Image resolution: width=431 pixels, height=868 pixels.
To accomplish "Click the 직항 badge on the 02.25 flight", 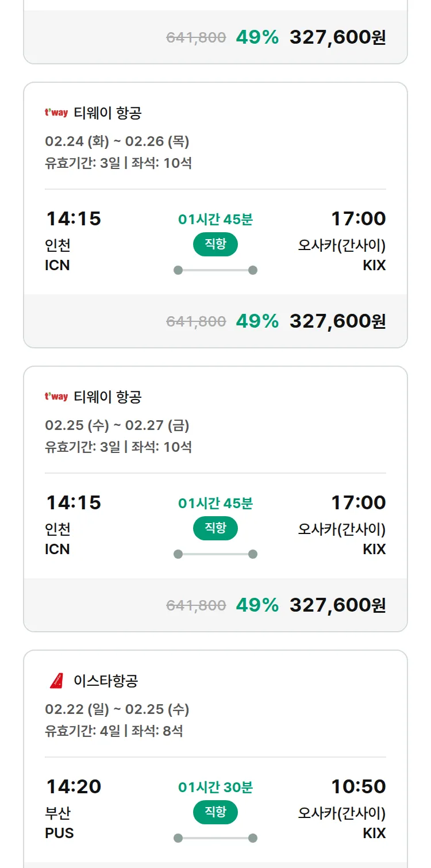I will tap(215, 528).
